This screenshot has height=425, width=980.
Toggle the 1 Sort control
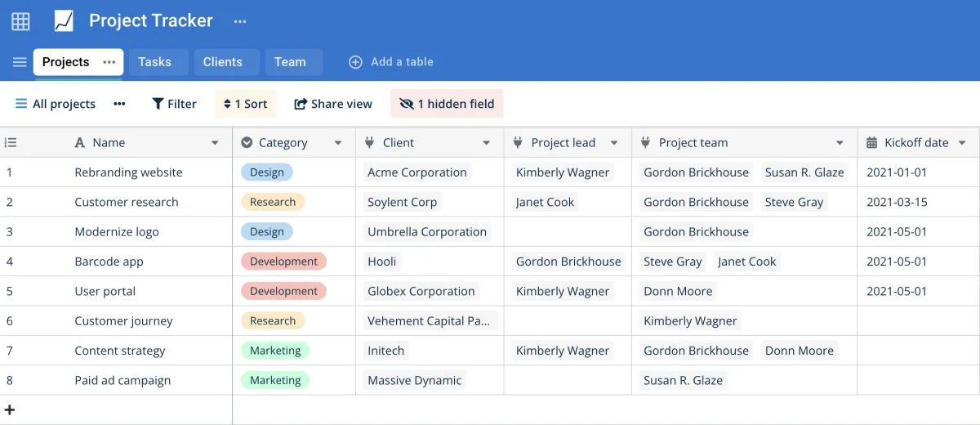pos(246,104)
